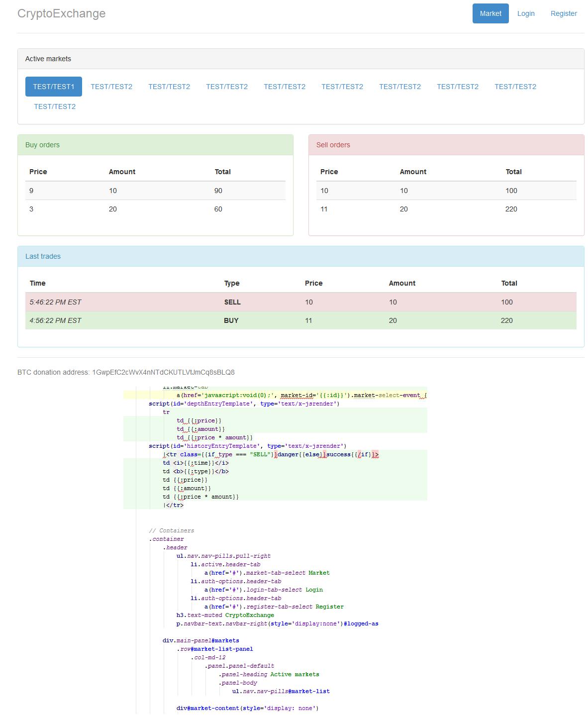Click the 'ul.nav.nav-pills.pull-right' code line
Screen dimensions: 588x715
click(x=224, y=556)
